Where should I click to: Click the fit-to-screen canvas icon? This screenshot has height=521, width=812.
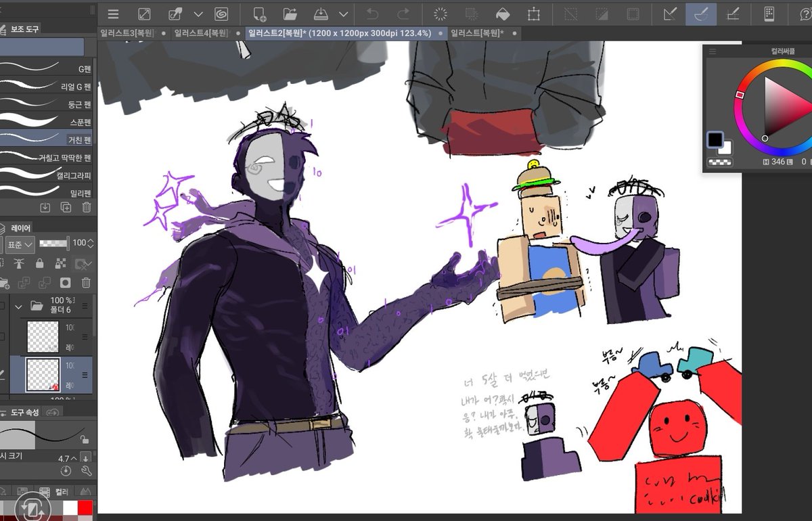(x=144, y=14)
